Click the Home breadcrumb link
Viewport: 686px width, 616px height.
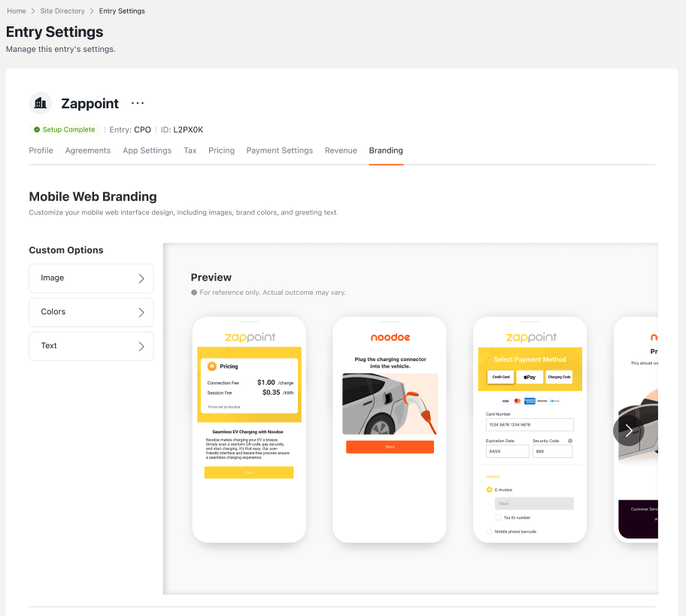[x=16, y=11]
